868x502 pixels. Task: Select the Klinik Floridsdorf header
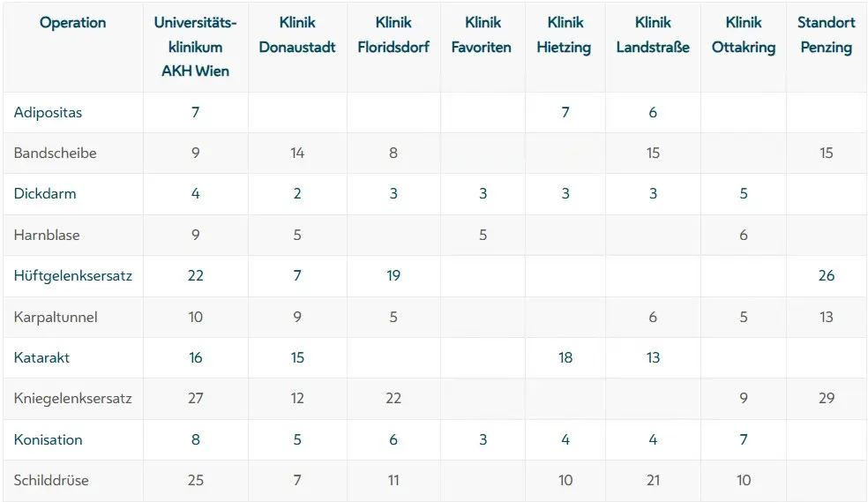(393, 35)
